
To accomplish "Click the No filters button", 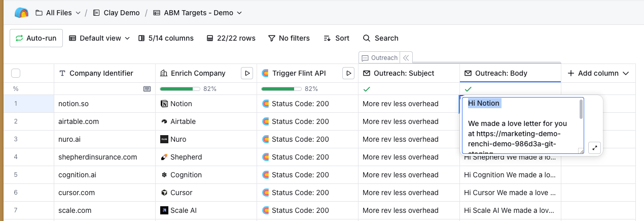I will click(289, 38).
